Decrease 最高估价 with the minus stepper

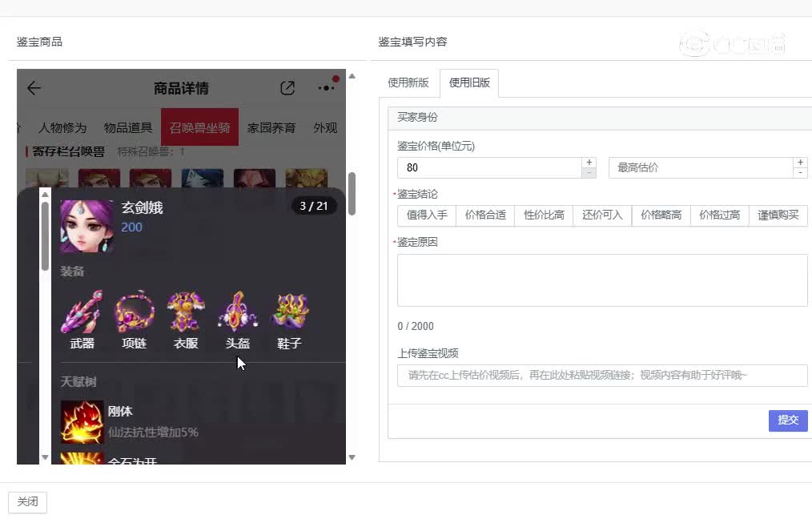[x=800, y=173]
